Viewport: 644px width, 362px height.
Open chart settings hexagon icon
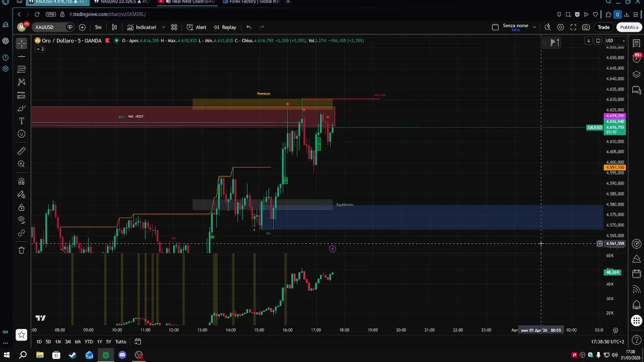coord(560,27)
